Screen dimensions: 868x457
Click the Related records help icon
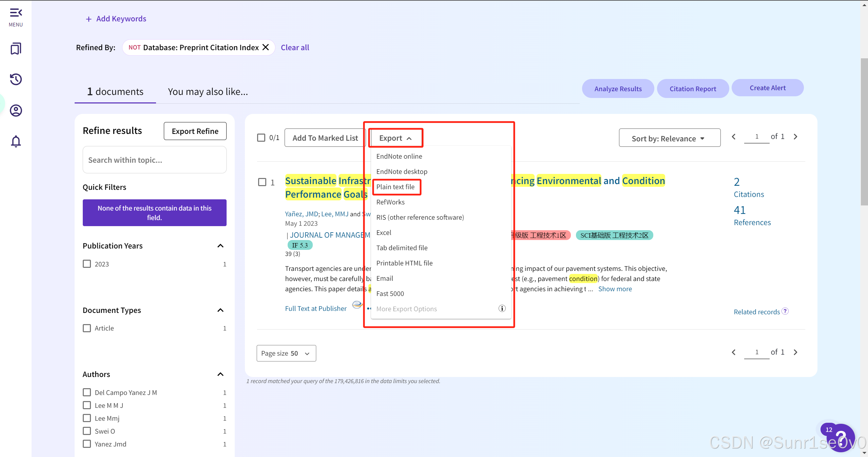tap(785, 311)
